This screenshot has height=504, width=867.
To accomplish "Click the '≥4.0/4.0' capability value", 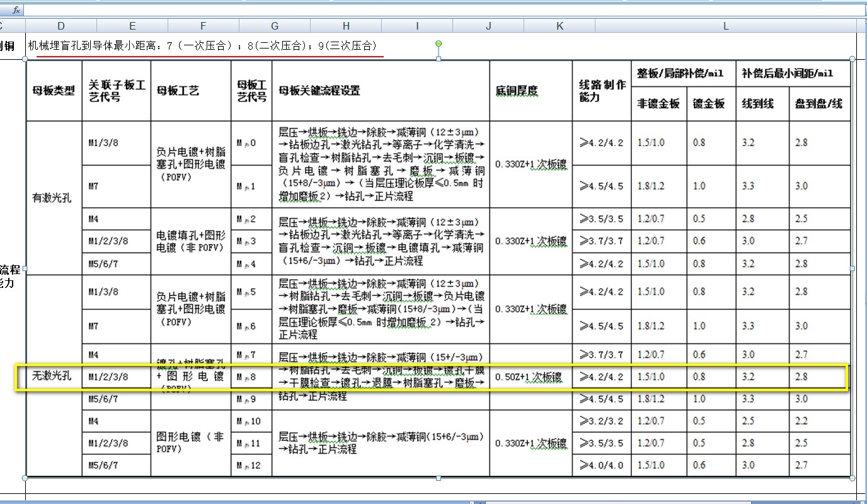I will [x=602, y=465].
